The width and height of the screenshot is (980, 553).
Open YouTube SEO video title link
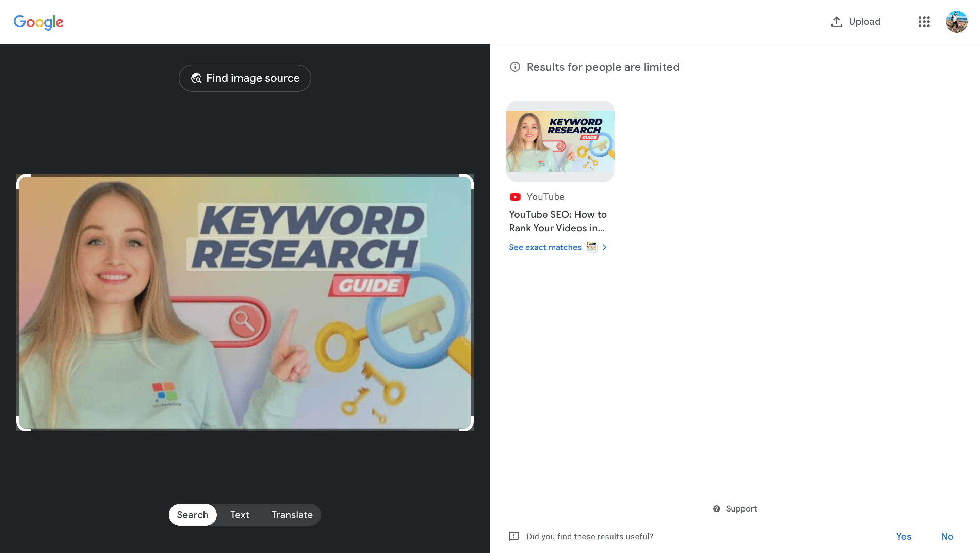[557, 221]
